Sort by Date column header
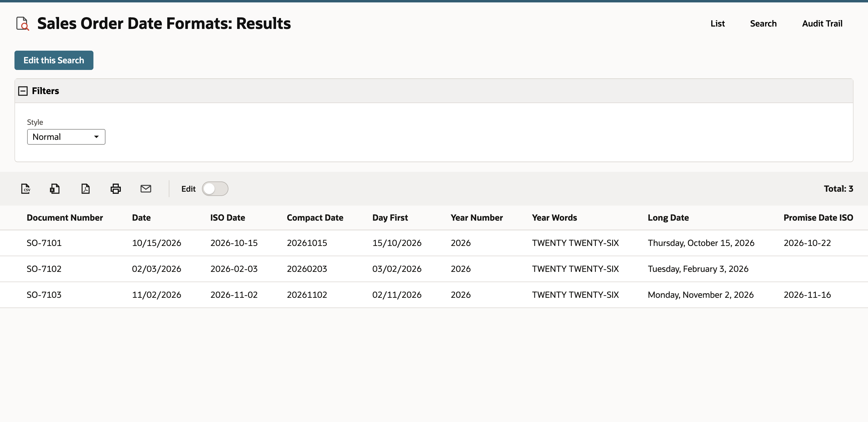The image size is (868, 422). 141,218
